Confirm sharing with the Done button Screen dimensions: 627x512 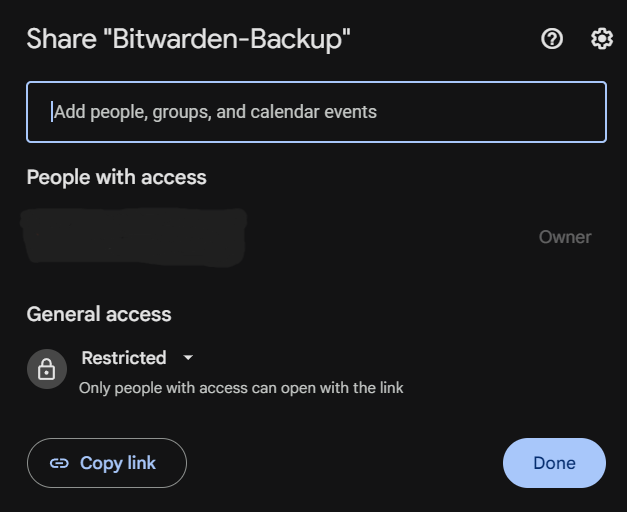click(554, 463)
